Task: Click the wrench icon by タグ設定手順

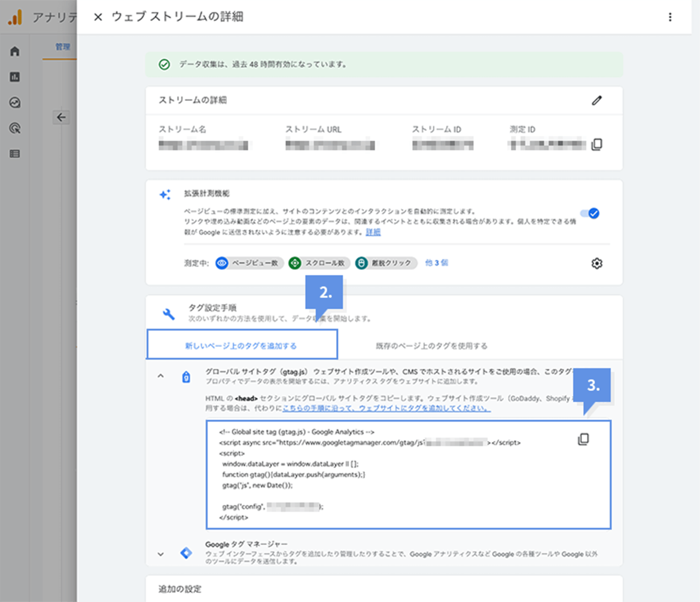Action: pos(168,314)
